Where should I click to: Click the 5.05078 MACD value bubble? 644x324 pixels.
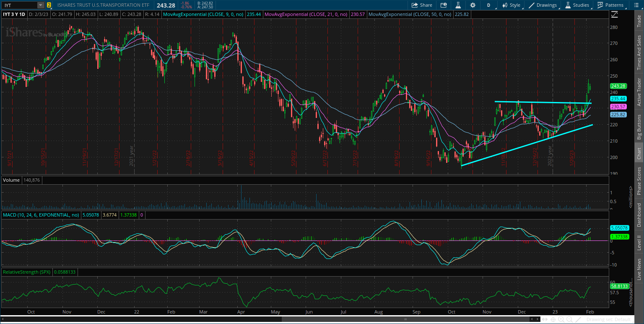click(x=619, y=228)
